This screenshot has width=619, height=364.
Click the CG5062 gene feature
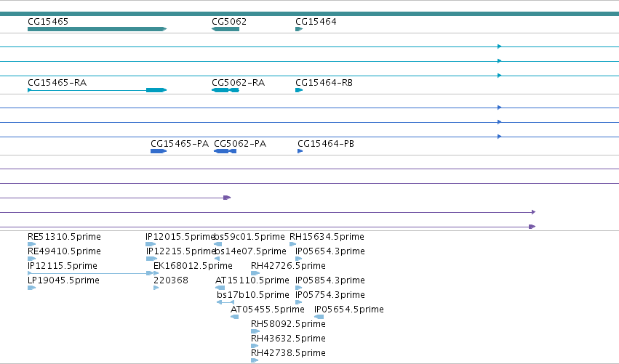pyautogui.click(x=225, y=29)
